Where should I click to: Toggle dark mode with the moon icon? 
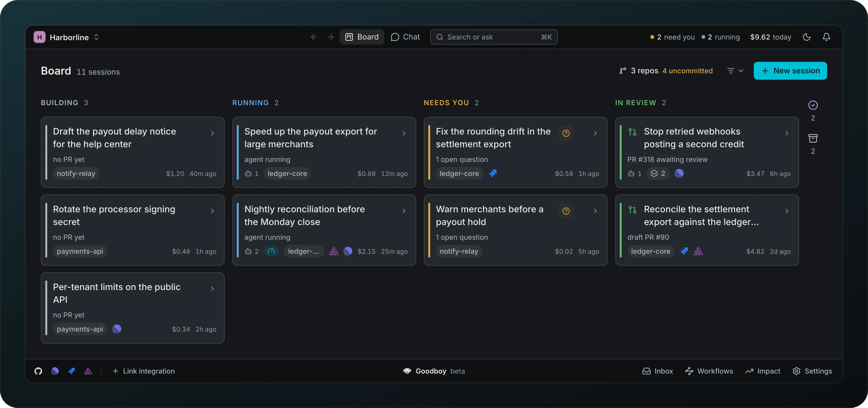pos(806,37)
